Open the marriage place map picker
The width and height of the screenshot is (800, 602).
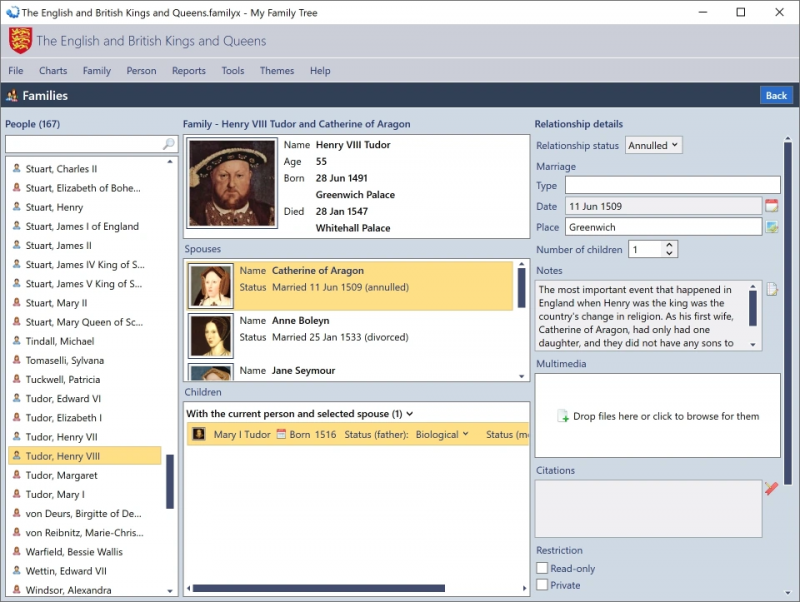771,227
